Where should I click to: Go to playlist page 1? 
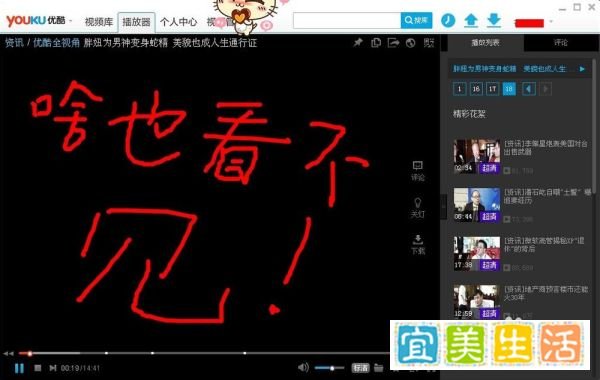[x=460, y=89]
